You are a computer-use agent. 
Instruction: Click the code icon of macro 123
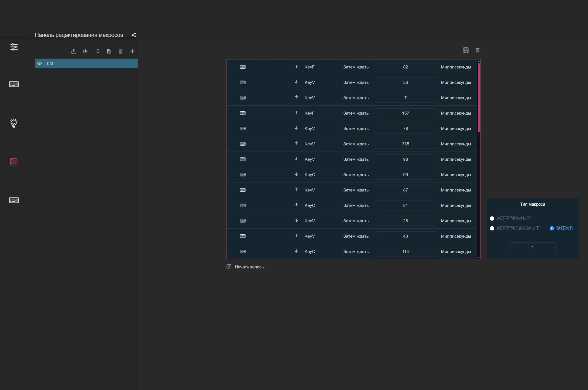[40, 63]
